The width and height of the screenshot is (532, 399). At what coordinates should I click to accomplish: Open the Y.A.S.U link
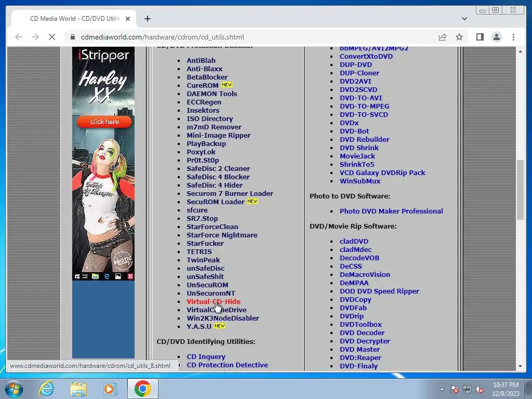point(199,327)
